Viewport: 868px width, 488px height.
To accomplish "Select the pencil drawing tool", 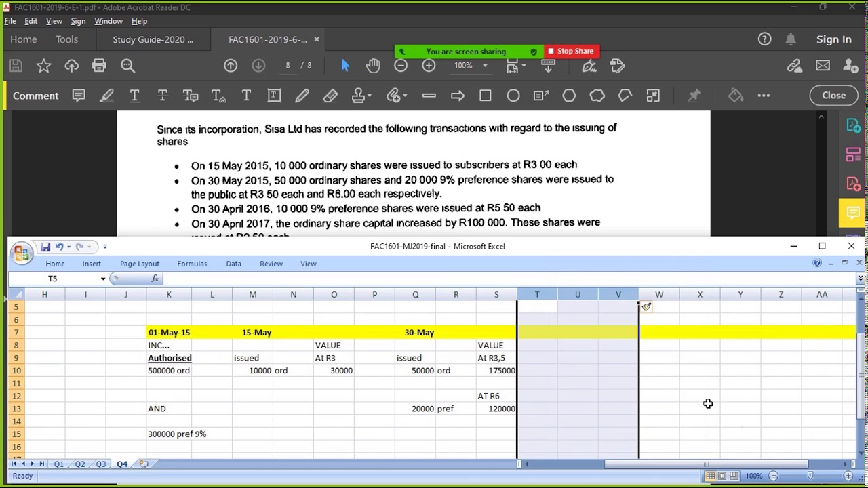I will pyautogui.click(x=302, y=96).
